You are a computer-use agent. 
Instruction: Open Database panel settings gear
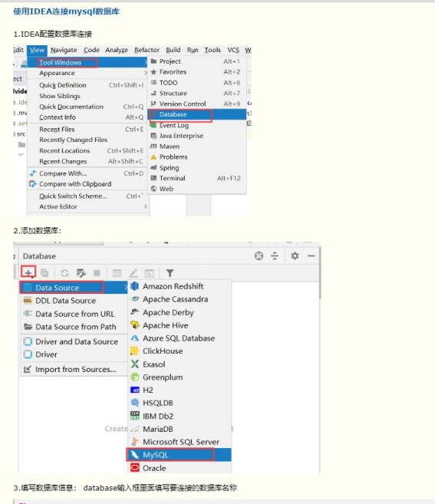pyautogui.click(x=295, y=256)
